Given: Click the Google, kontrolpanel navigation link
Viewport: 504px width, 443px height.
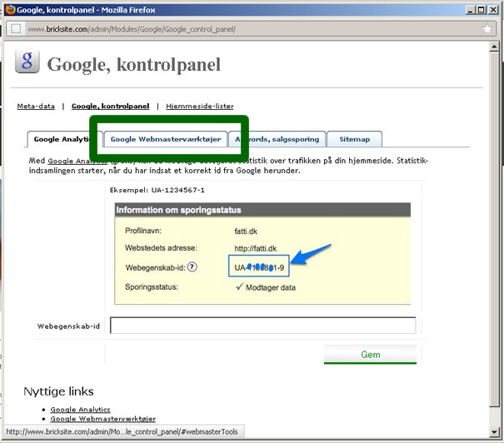Looking at the screenshot, I should coord(110,107).
